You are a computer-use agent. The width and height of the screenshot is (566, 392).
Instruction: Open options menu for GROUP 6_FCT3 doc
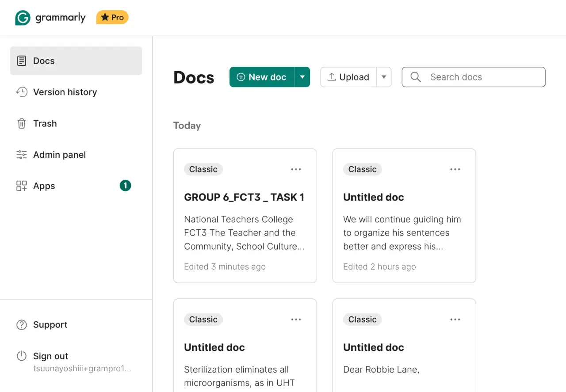point(296,169)
